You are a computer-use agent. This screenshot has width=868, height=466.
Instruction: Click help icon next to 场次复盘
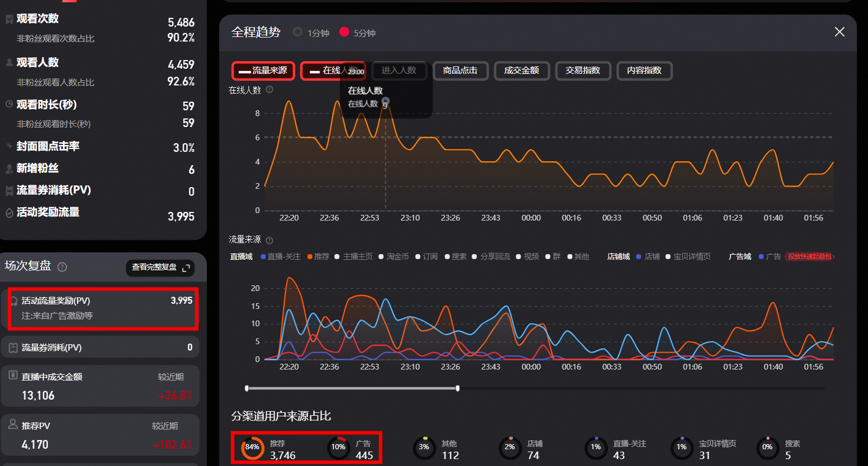click(62, 267)
